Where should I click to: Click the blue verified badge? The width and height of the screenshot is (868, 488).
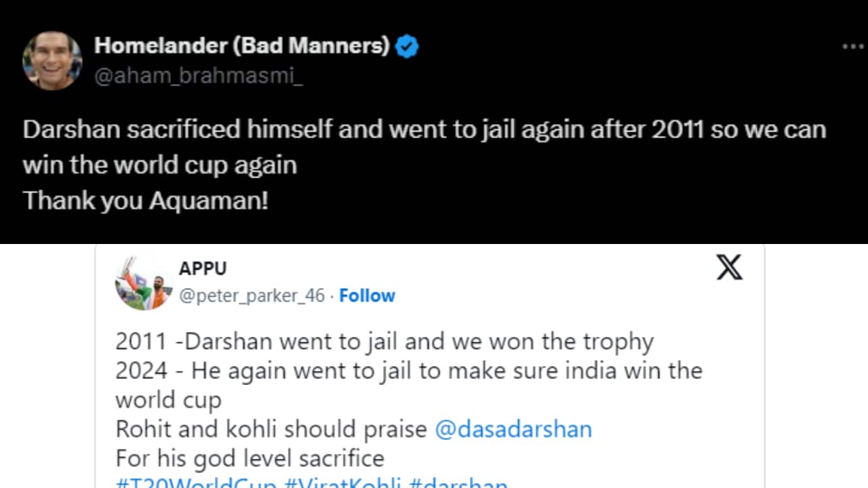coord(407,47)
